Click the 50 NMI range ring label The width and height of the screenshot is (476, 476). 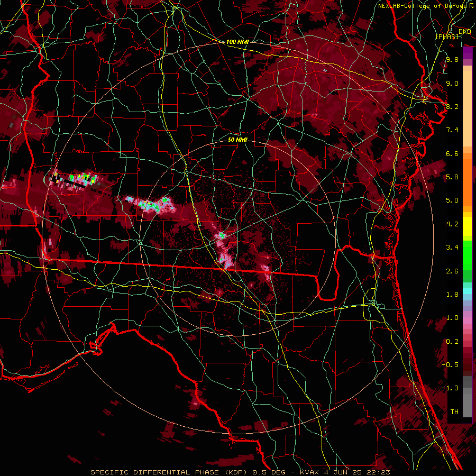237,140
